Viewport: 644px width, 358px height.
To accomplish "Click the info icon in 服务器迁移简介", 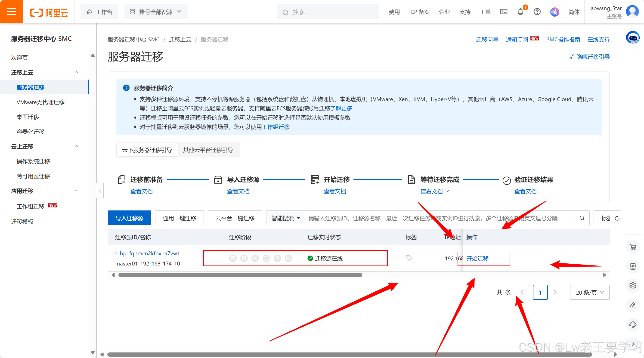I will click(126, 88).
